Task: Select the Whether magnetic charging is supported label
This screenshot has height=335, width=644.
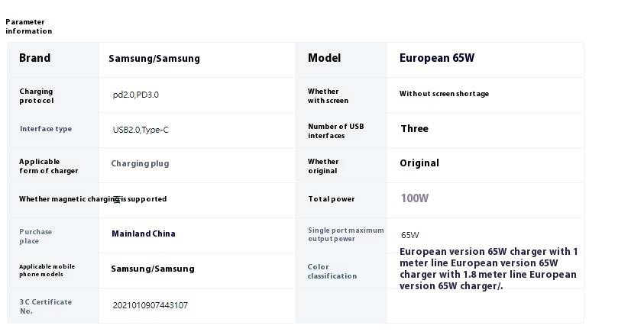Action: click(93, 199)
